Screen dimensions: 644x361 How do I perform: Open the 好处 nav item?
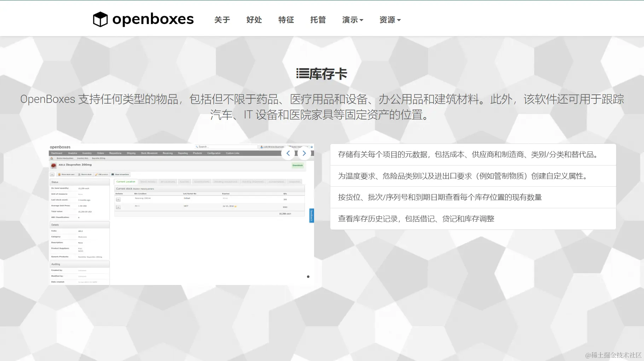click(x=254, y=20)
